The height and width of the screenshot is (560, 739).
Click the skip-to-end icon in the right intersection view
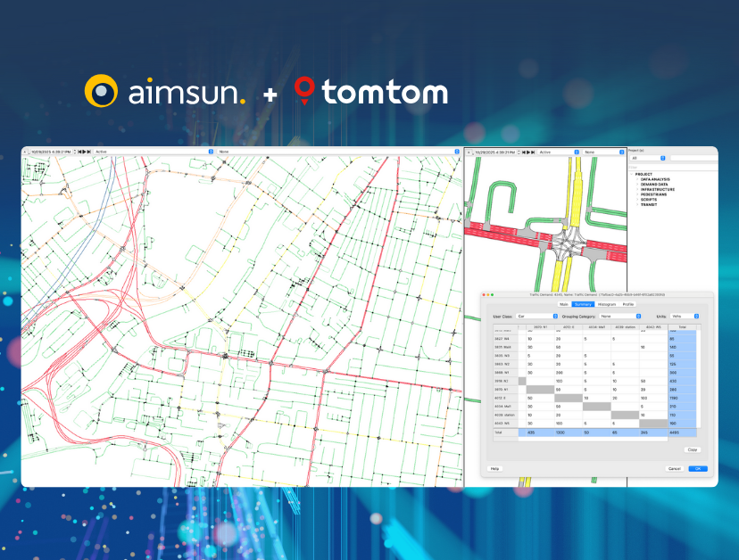533,152
